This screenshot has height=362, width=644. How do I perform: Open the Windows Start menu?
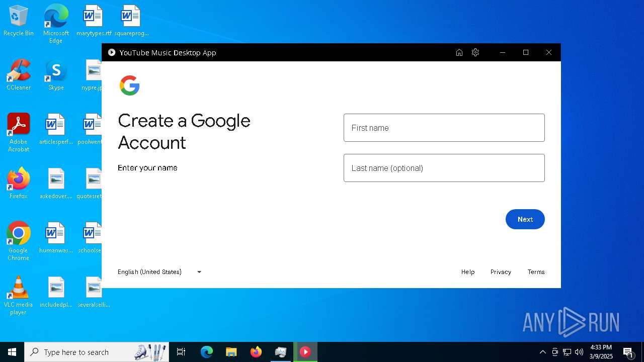point(12,352)
